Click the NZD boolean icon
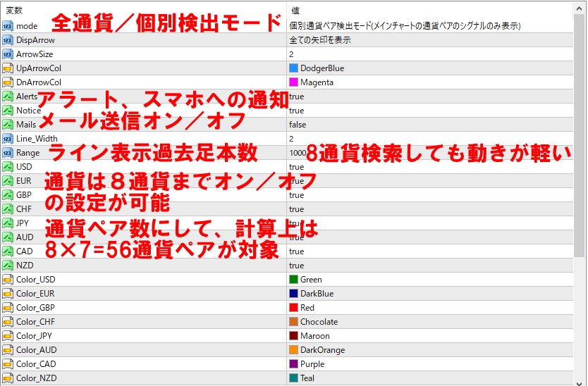Screen dimensions: 588x386 (x=8, y=266)
